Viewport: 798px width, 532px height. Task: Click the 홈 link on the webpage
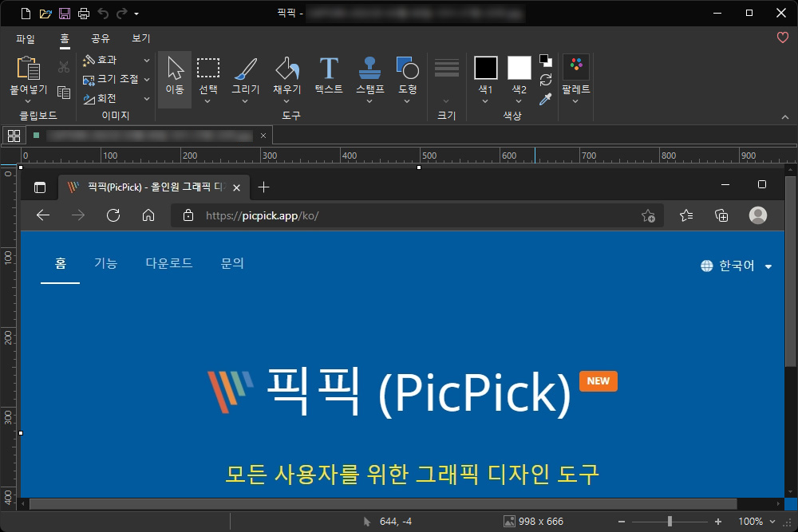tap(61, 263)
